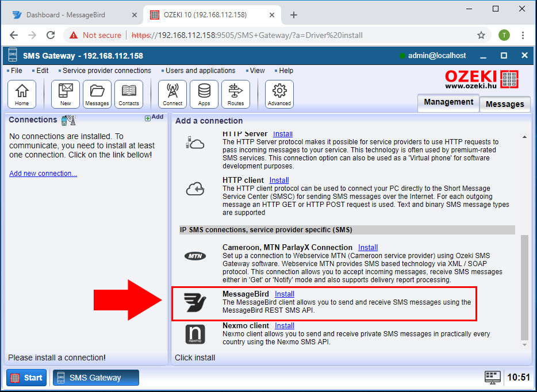Image resolution: width=537 pixels, height=392 pixels.
Task: Click the browser reload icon
Action: coord(51,35)
